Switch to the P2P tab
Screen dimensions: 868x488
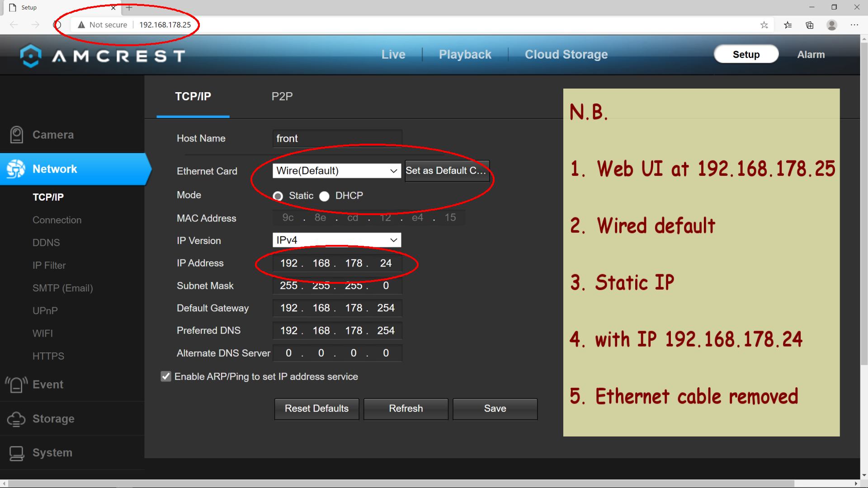(x=282, y=96)
